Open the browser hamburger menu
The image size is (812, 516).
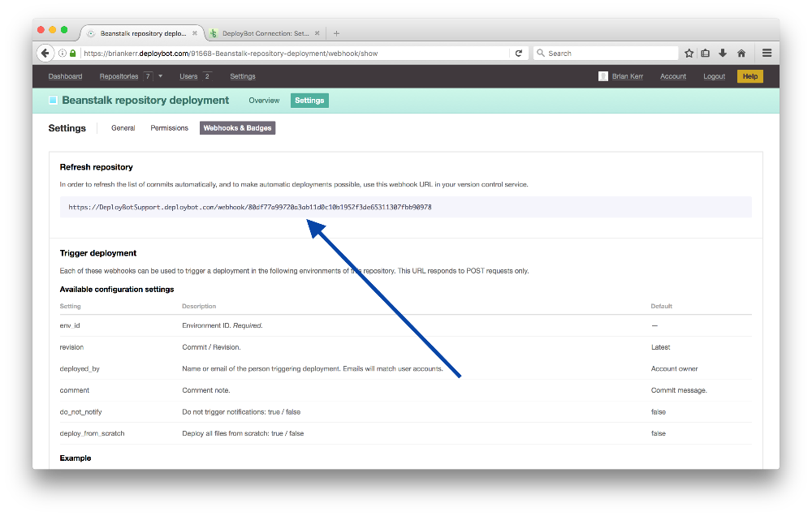(x=767, y=53)
